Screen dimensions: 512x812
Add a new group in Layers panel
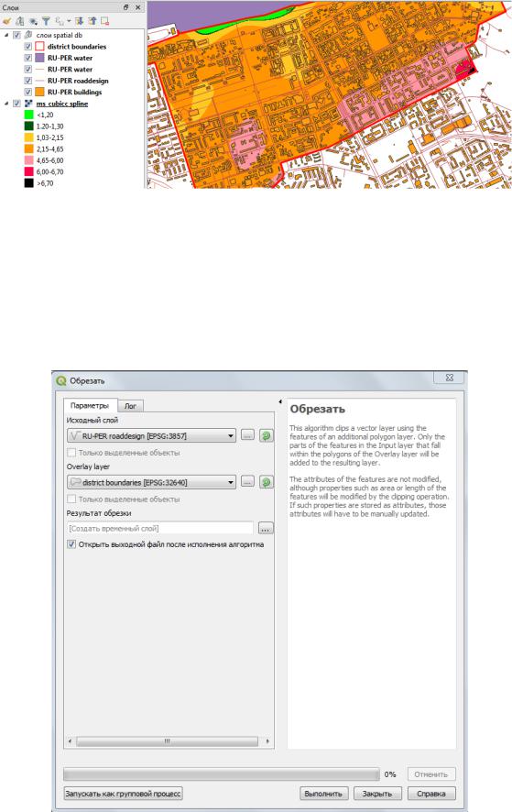19,21
